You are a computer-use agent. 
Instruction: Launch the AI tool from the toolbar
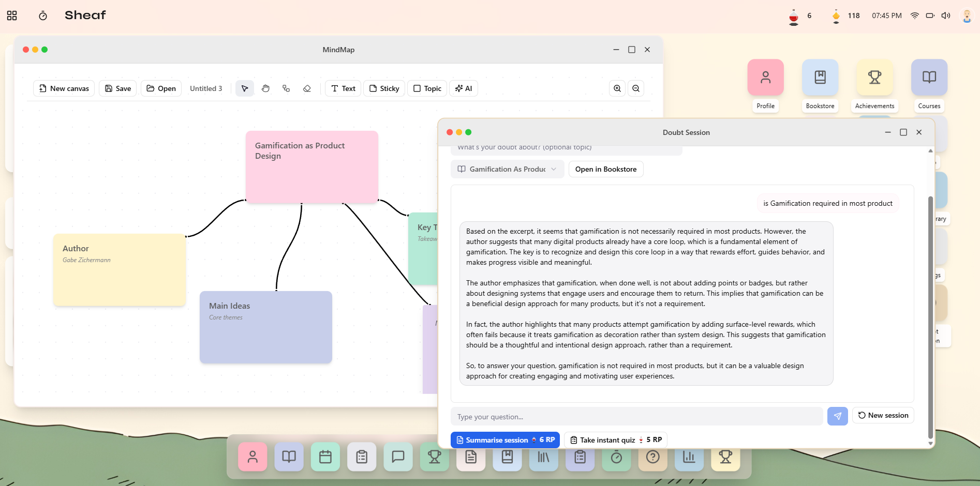click(x=463, y=88)
